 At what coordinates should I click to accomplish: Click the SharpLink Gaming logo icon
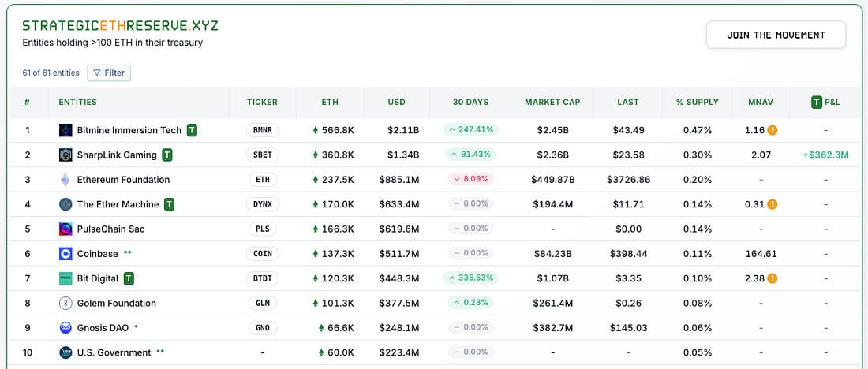[65, 155]
